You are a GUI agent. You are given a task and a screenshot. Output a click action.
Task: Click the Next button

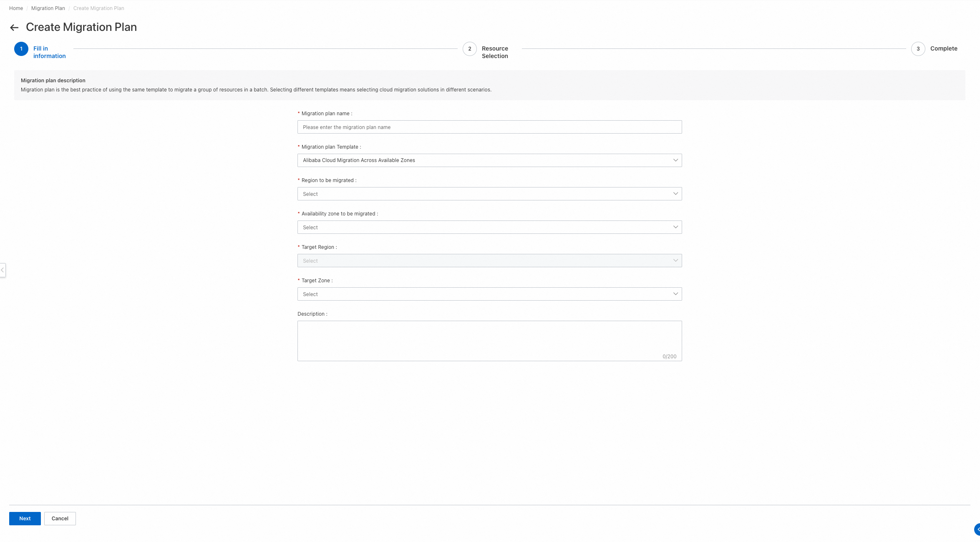pos(25,519)
